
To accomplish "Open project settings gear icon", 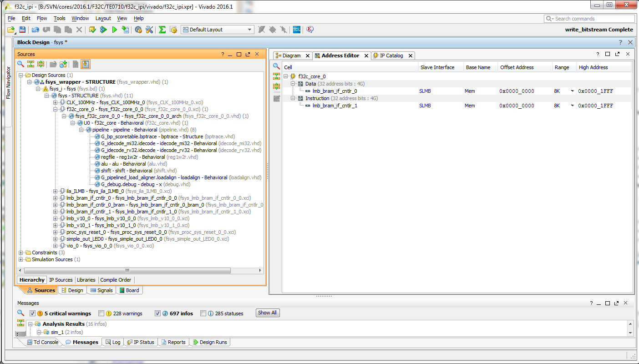I will (x=138, y=30).
